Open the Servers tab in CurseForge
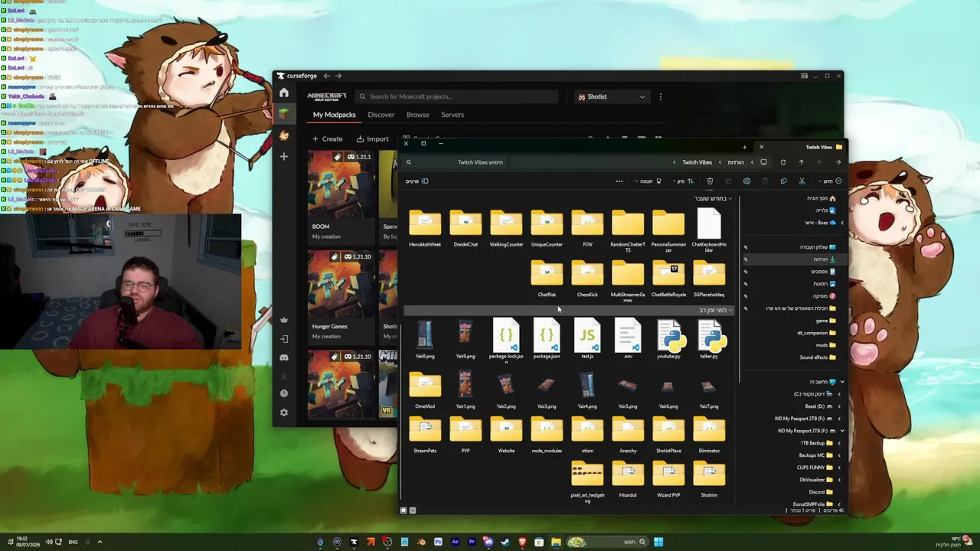Viewport: 980px width, 551px height. 452,115
